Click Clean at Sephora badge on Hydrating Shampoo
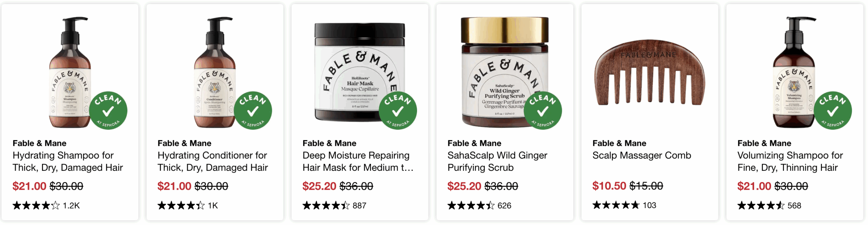The image size is (868, 225). [x=108, y=110]
